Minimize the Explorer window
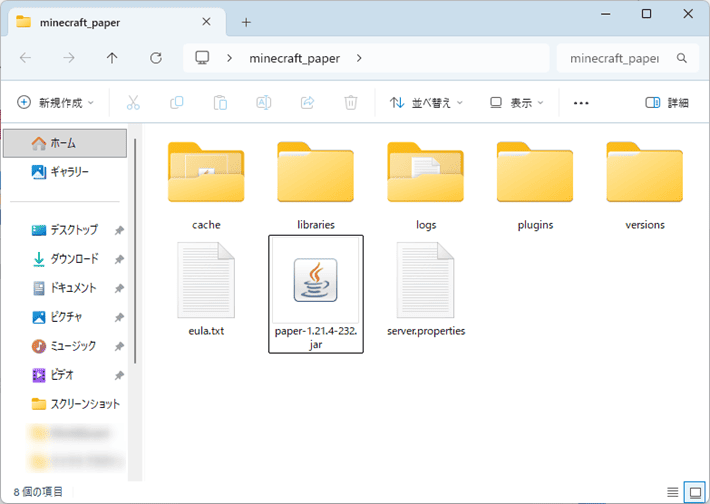This screenshot has width=710, height=504. [605, 14]
